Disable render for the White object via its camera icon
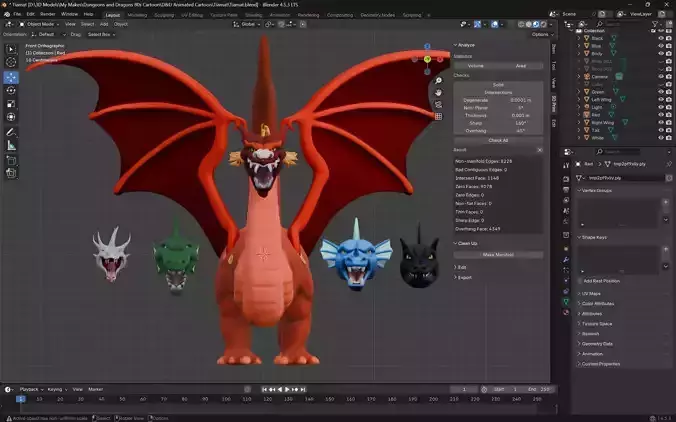 (669, 138)
